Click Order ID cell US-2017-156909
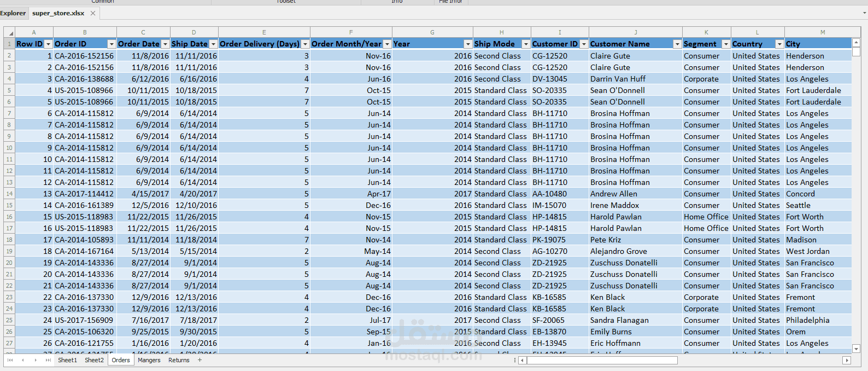 85,320
